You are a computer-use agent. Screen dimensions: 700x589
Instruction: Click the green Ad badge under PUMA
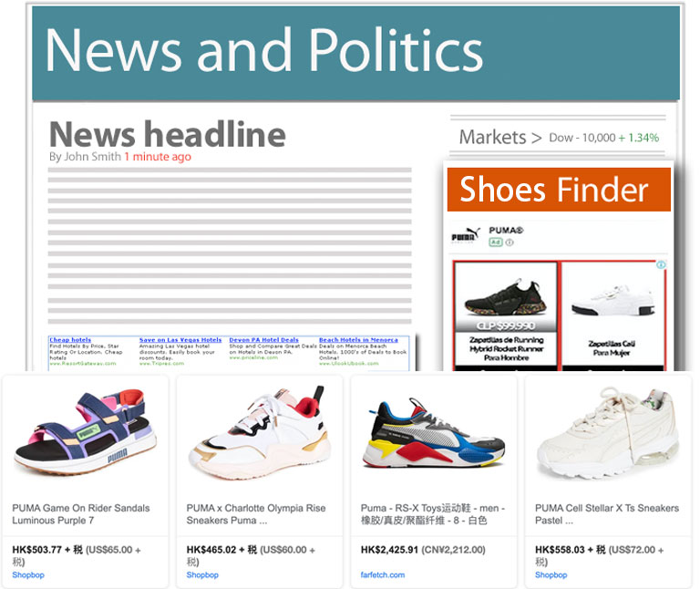tap(496, 242)
